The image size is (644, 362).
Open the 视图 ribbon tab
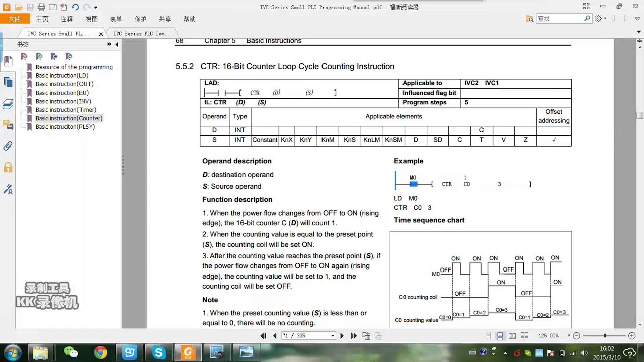click(x=92, y=19)
